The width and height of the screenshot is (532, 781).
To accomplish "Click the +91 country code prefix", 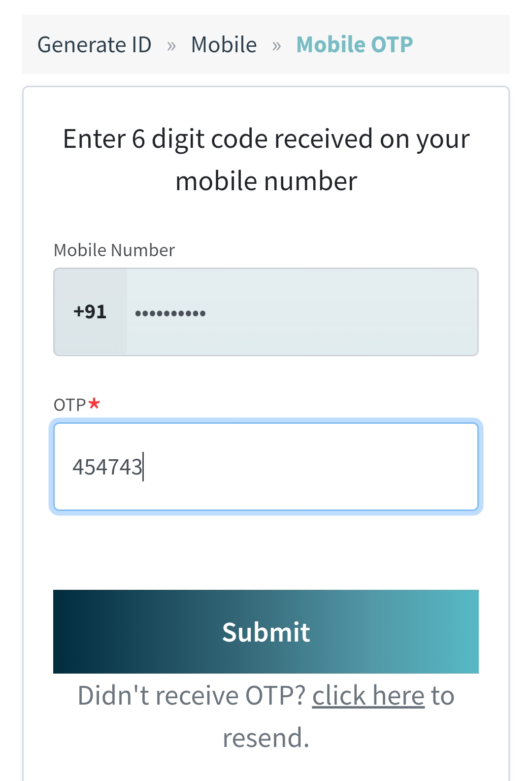I will coord(90,312).
